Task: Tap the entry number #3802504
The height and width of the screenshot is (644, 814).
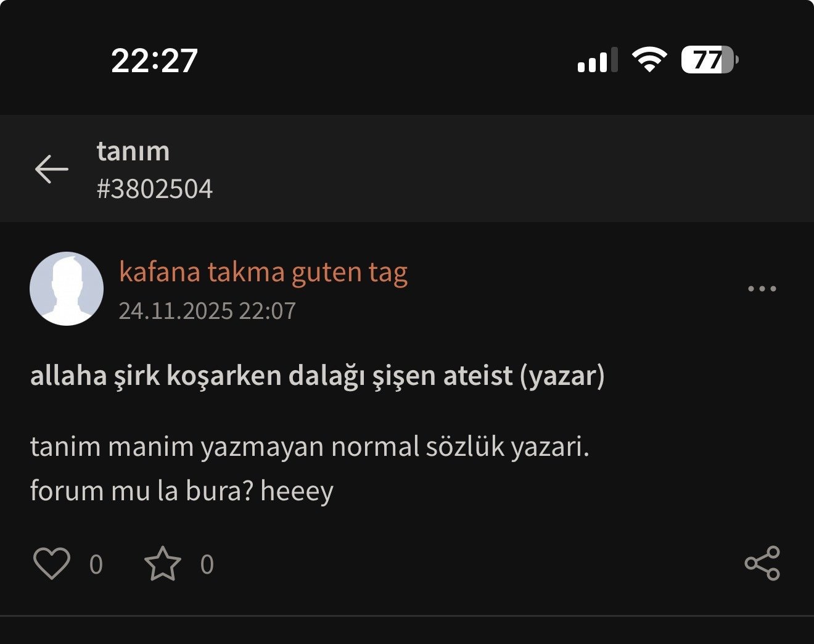Action: (x=155, y=189)
